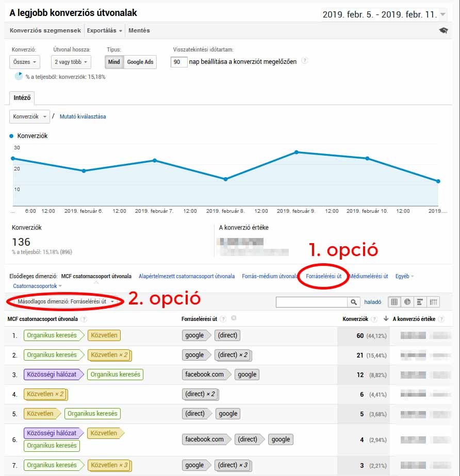Open the date range picker
This screenshot has width=460, height=476.
(x=384, y=14)
